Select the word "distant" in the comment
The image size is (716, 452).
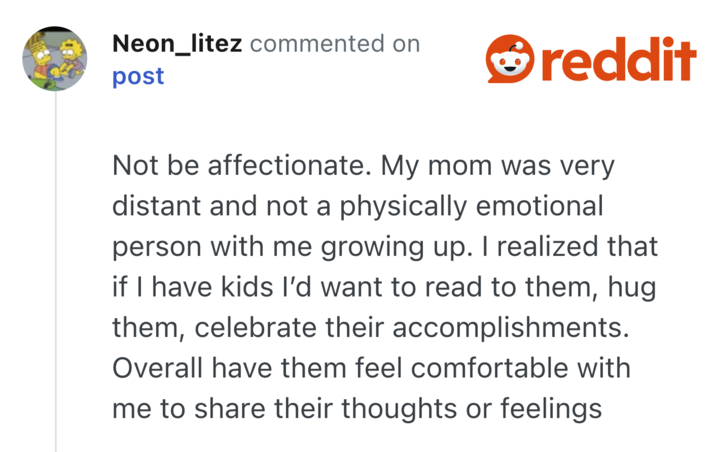click(x=157, y=206)
